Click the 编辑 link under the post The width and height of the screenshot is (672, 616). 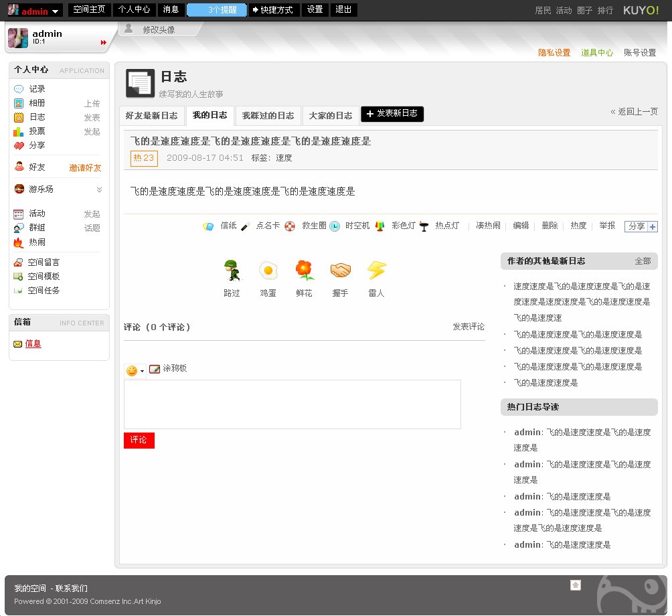point(521,226)
